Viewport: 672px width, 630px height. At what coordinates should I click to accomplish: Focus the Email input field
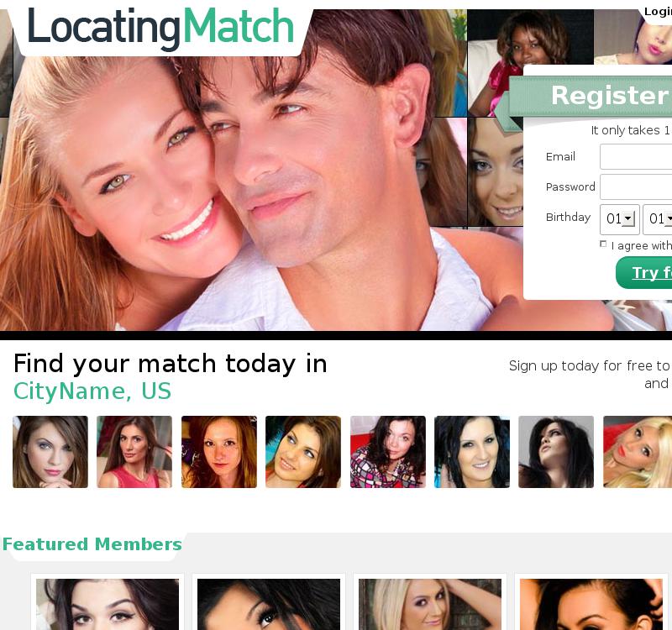click(x=636, y=156)
